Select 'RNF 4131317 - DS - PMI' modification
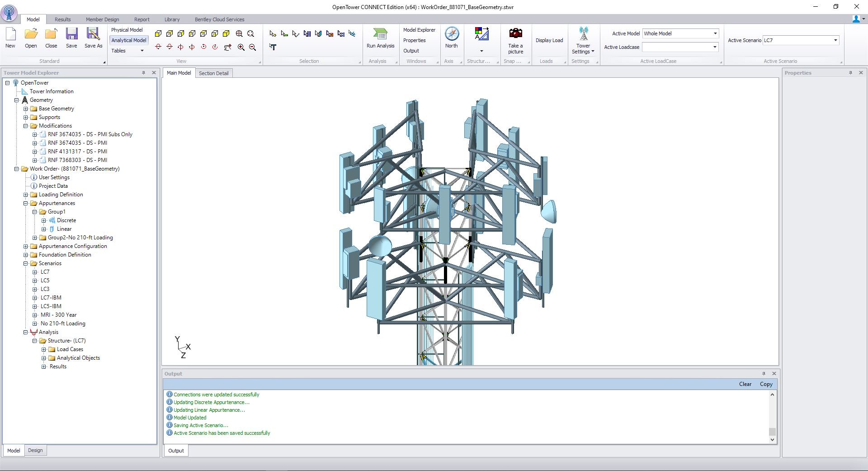The height and width of the screenshot is (471, 868). point(77,152)
